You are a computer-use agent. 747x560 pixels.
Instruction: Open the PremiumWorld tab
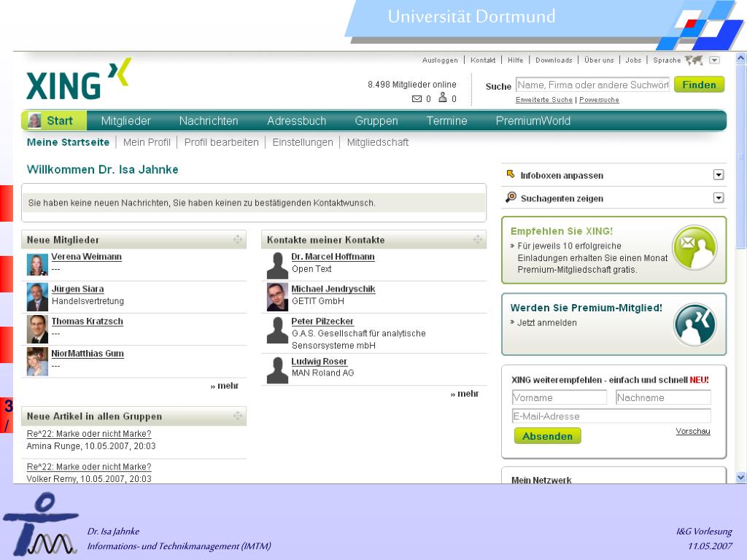coord(533,121)
